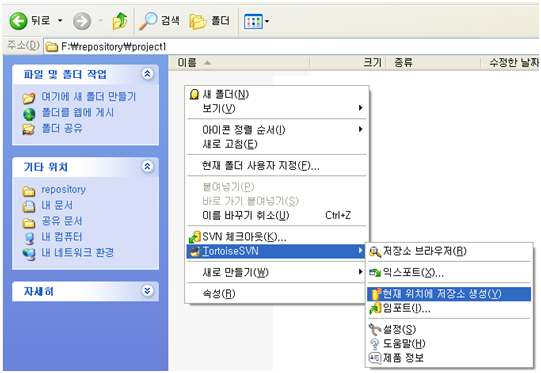
Task: Click the grey Forward arrow icon
Action: [x=82, y=21]
